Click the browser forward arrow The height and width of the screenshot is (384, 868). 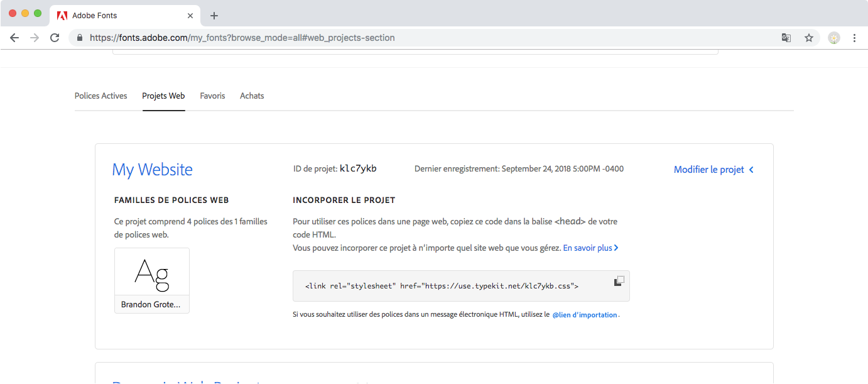[35, 38]
